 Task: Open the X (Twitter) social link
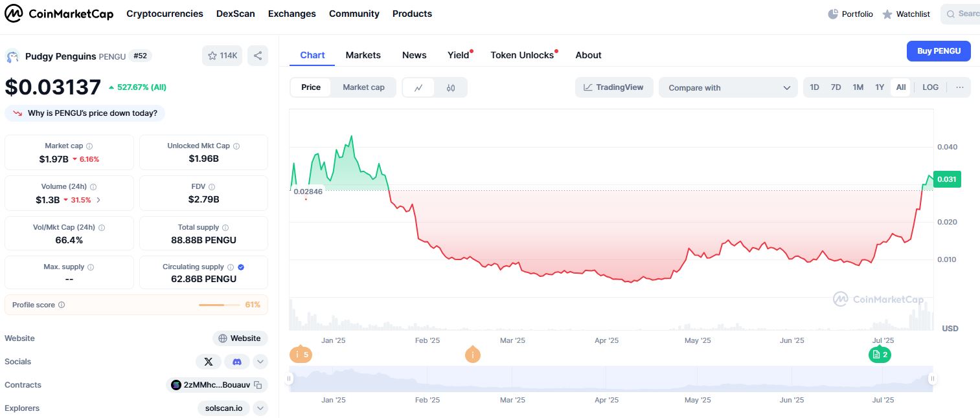[x=209, y=362]
